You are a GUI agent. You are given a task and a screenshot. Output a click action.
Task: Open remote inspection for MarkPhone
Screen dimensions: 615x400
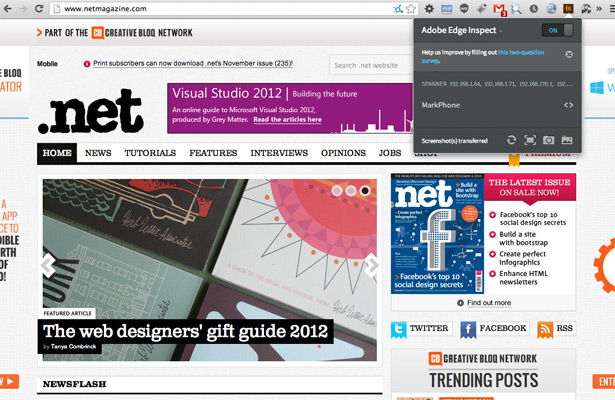(x=568, y=105)
